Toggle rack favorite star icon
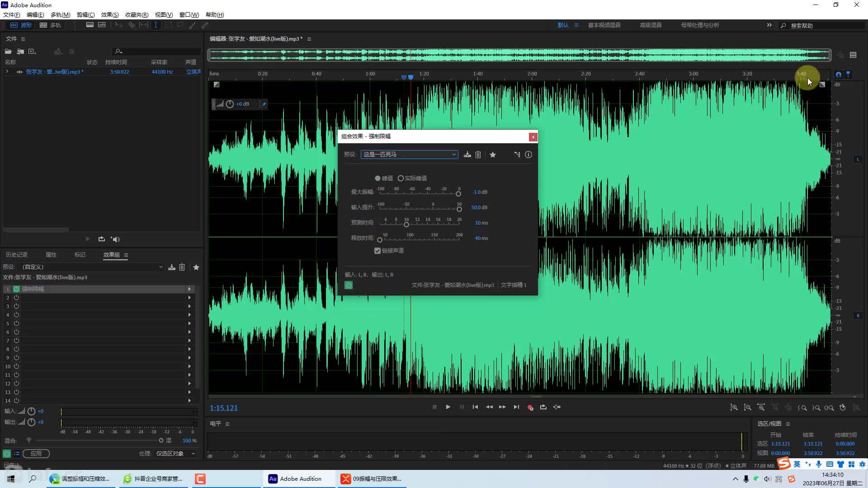The height and width of the screenshot is (488, 868). pos(196,267)
